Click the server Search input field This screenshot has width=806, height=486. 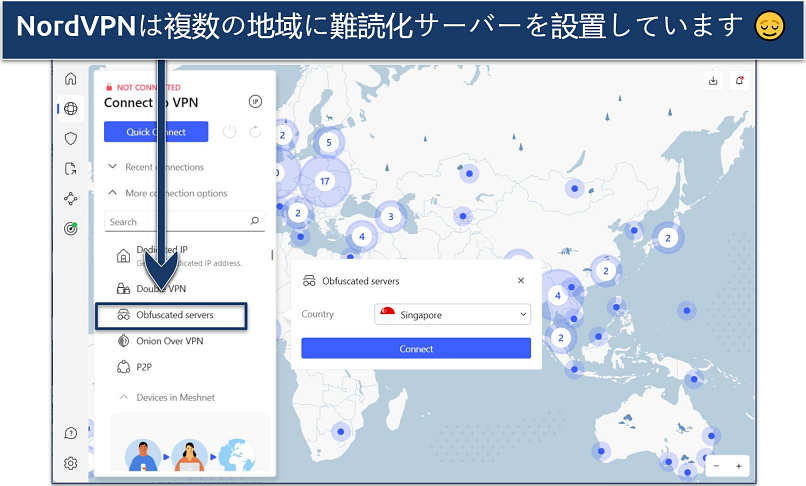(177, 222)
